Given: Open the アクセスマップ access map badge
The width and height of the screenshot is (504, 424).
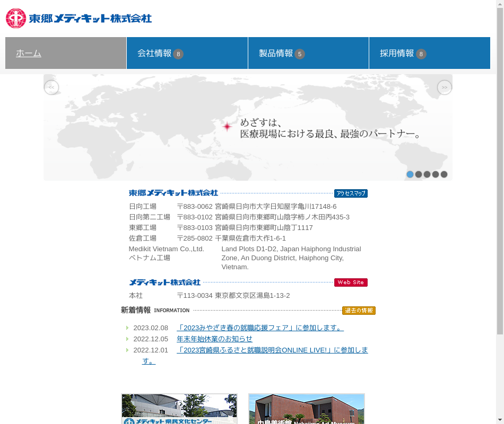Looking at the screenshot, I should point(351,193).
